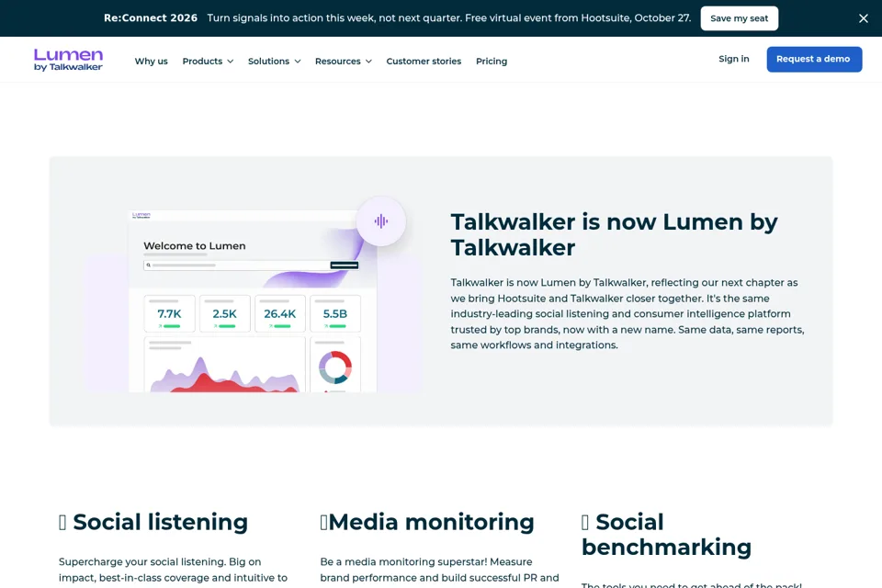Click the Social benchmarking heading
Viewport: 882px width, 588px height.
[x=667, y=535]
